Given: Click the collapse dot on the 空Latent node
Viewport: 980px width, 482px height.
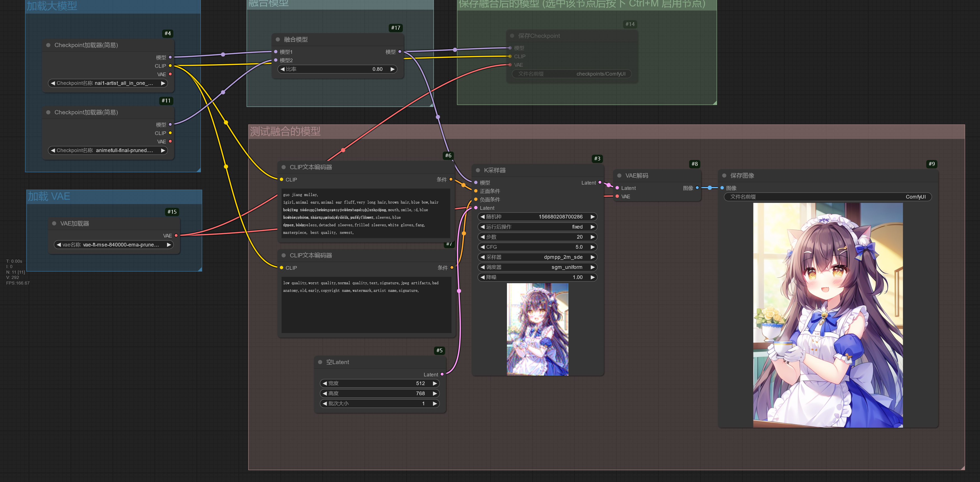Looking at the screenshot, I should click(x=320, y=362).
